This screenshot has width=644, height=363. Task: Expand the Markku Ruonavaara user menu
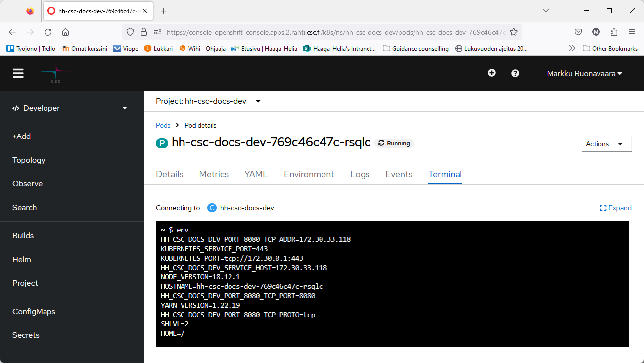point(584,74)
